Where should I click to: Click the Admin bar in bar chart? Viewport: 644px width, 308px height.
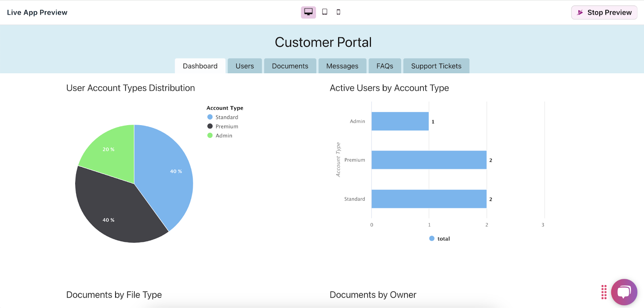pyautogui.click(x=400, y=121)
